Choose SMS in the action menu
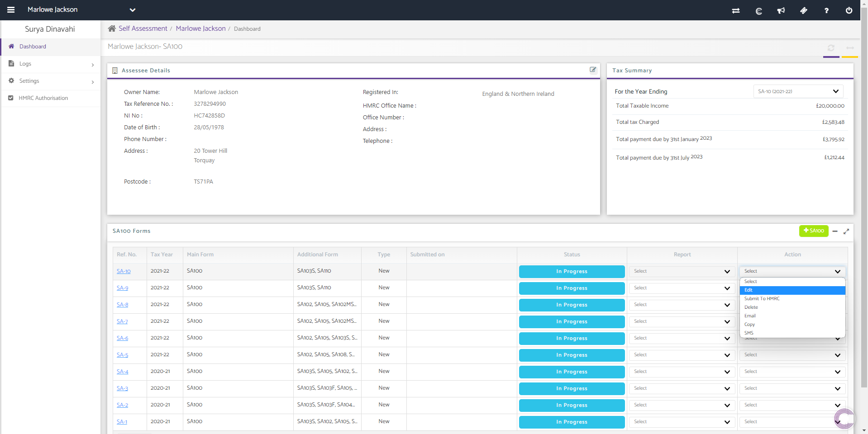 (792, 333)
